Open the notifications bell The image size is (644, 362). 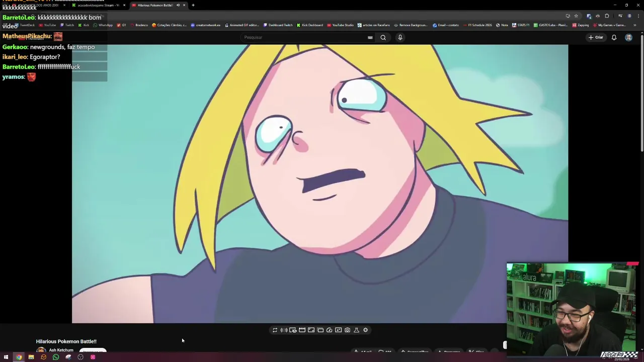(614, 37)
